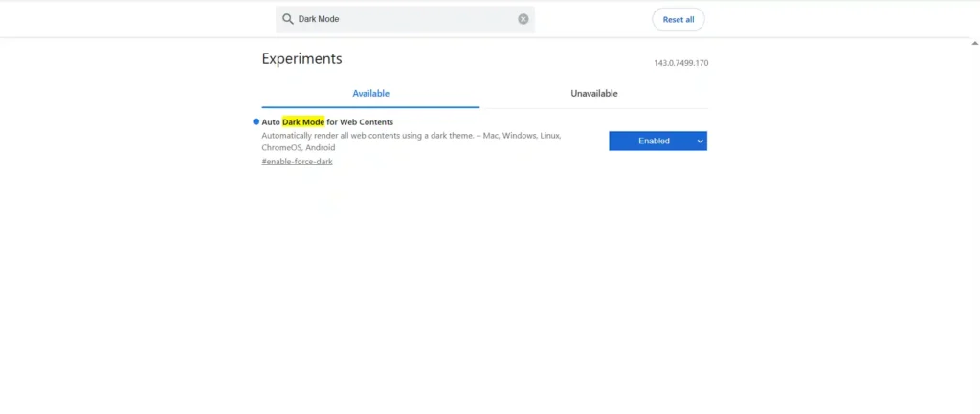Click the Experiments page heading
Screen dimensions: 980x414
tap(301, 59)
